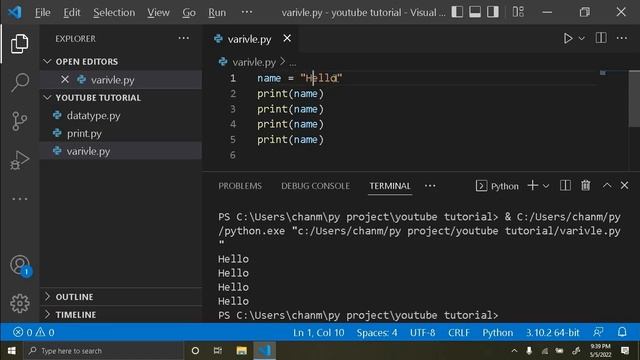This screenshot has width=640, height=360.
Task: Open Explorer views and more actions
Action: pyautogui.click(x=184, y=38)
